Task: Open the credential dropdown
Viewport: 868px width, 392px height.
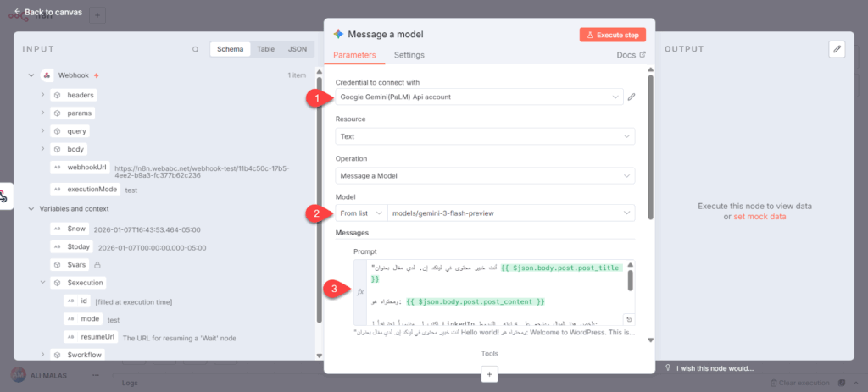Action: pos(479,97)
